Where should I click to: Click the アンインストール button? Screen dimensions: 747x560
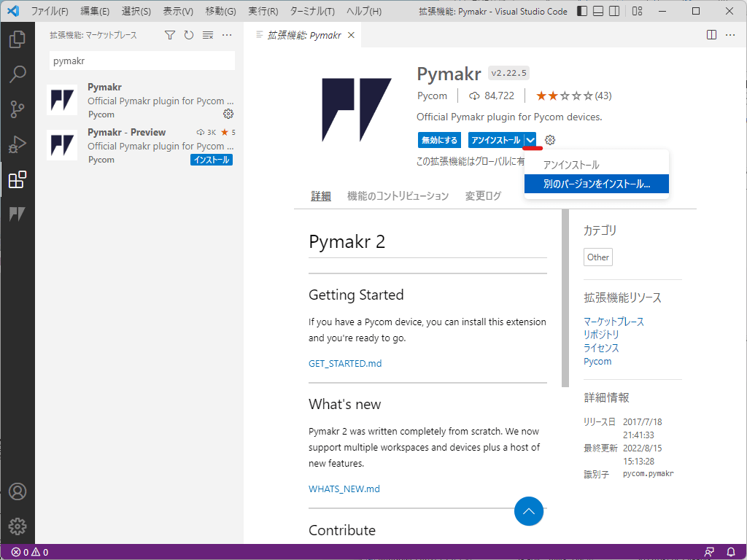[496, 140]
